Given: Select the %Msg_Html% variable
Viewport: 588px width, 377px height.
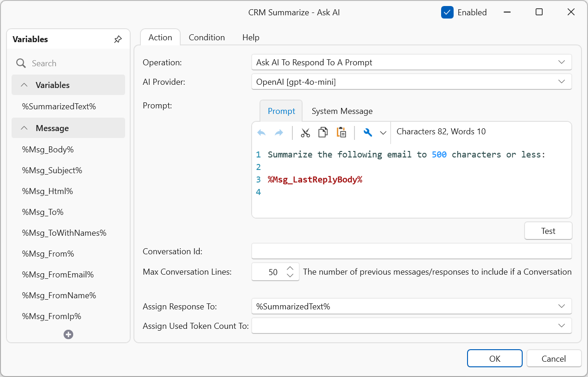Looking at the screenshot, I should [47, 191].
